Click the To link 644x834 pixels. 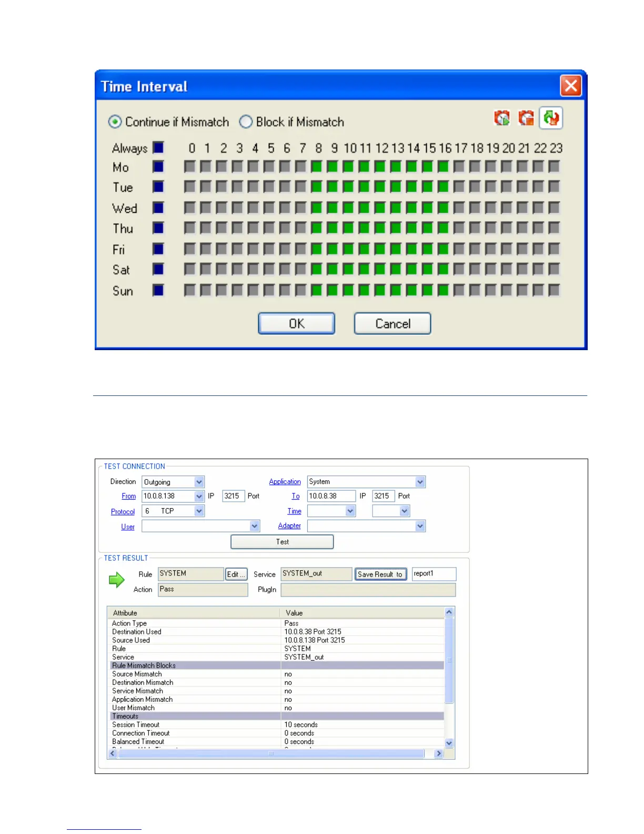click(x=296, y=496)
